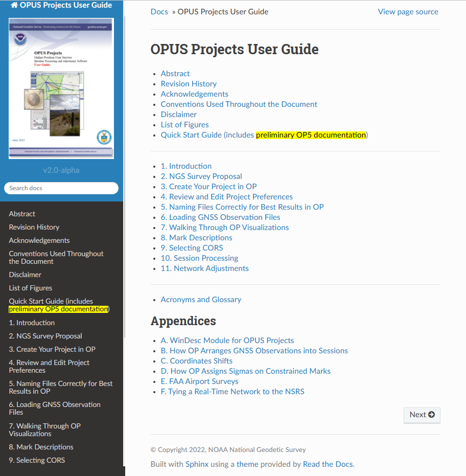Open Disclaimer from the sidebar
Screen dimensions: 466x476
[x=25, y=275]
